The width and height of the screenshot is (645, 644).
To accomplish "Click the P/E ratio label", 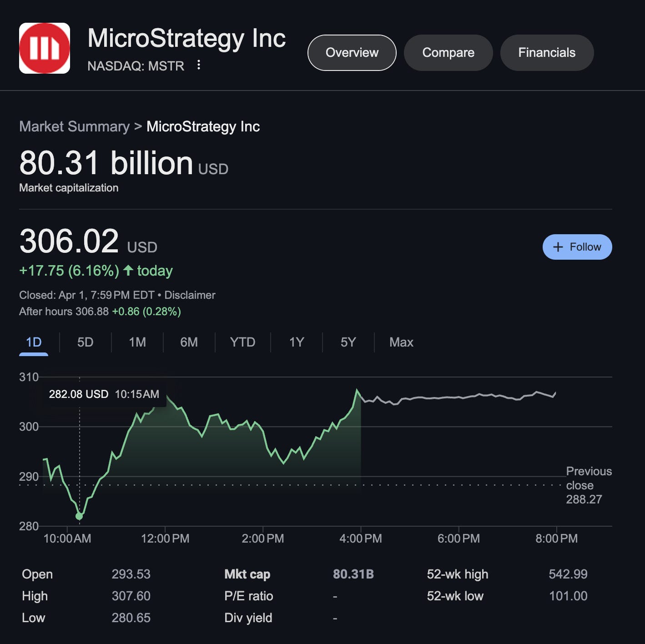I will pyautogui.click(x=249, y=596).
